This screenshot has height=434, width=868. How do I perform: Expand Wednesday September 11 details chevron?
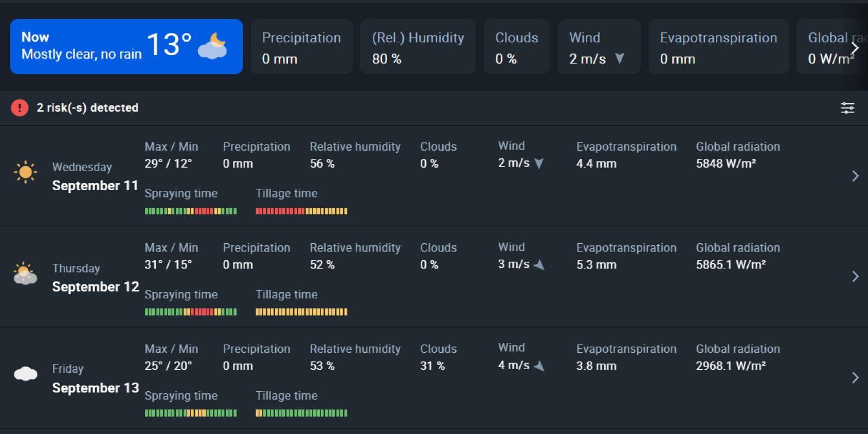click(x=855, y=176)
